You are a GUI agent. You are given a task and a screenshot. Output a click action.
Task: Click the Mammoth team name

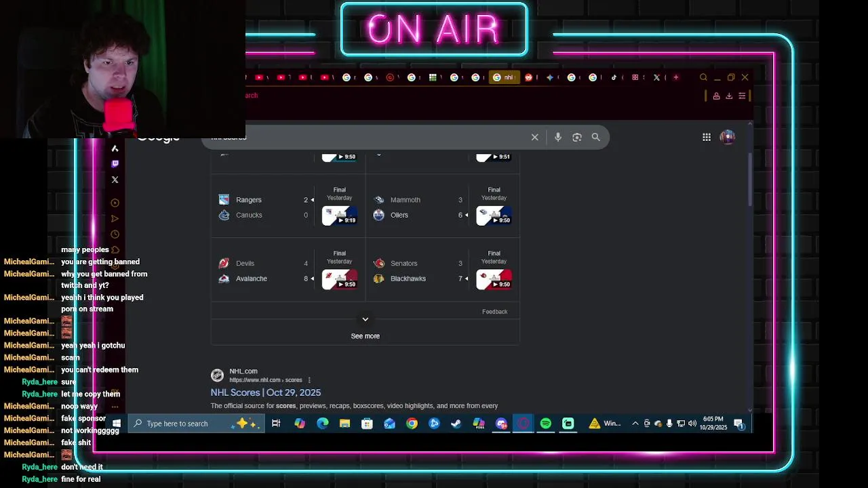[x=406, y=200]
